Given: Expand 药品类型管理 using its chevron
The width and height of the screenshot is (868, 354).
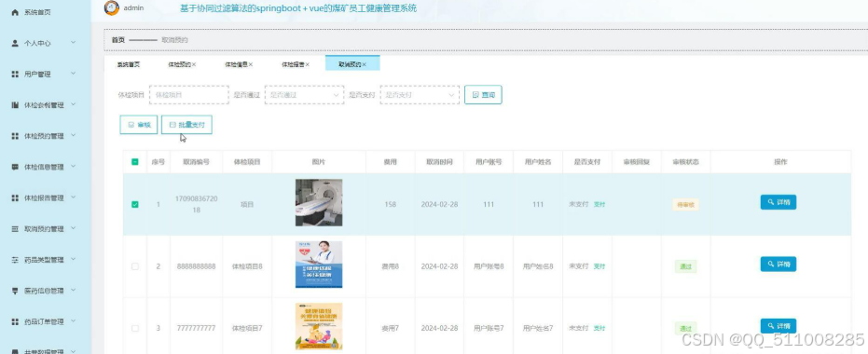Looking at the screenshot, I should [73, 259].
